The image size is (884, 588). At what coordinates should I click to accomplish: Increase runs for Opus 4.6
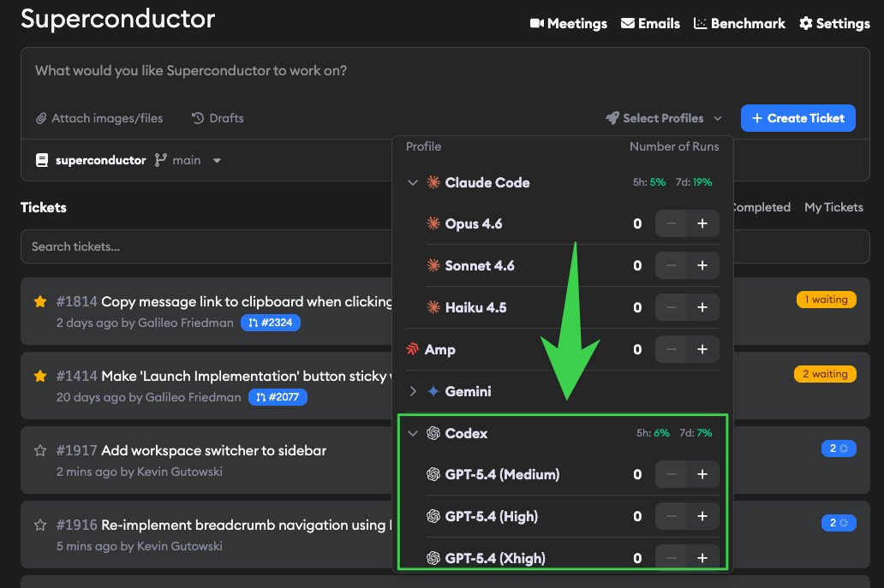point(702,223)
